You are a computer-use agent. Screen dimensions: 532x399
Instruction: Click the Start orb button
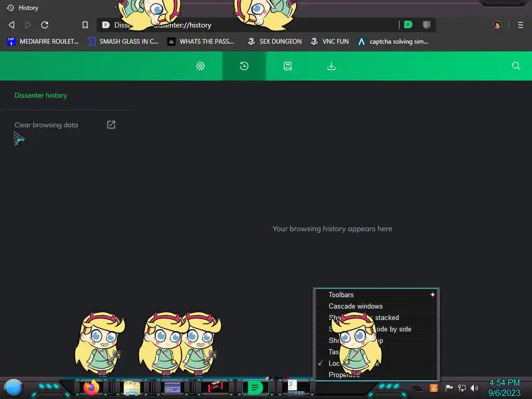(x=14, y=388)
